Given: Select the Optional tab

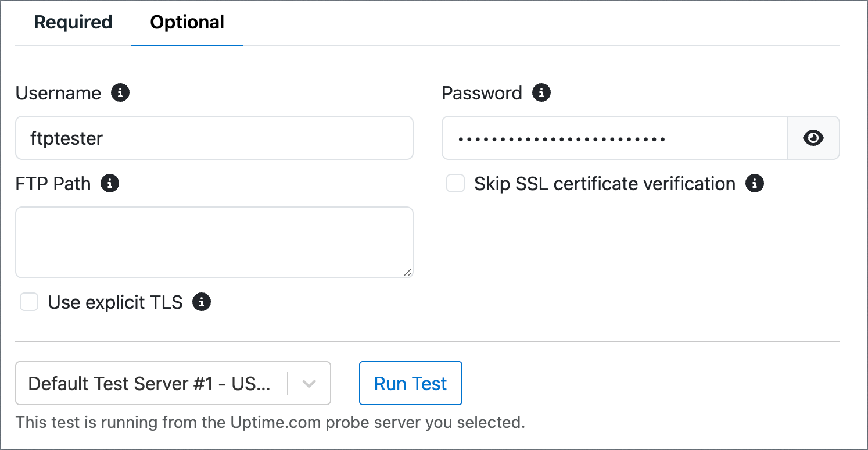Looking at the screenshot, I should [x=187, y=22].
